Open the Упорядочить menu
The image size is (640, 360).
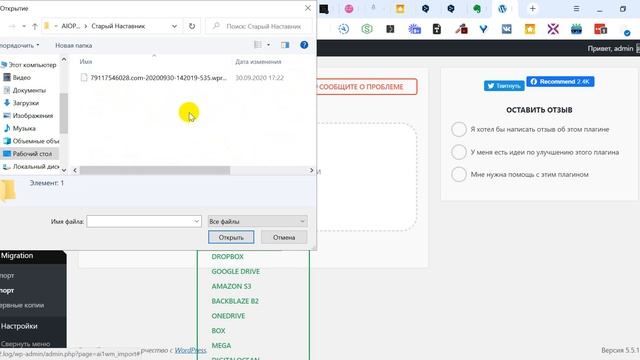point(19,45)
